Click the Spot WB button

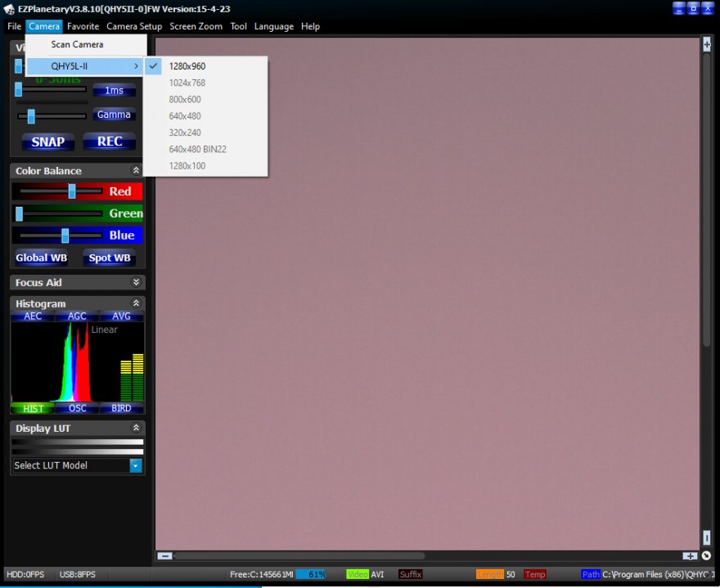click(x=110, y=258)
